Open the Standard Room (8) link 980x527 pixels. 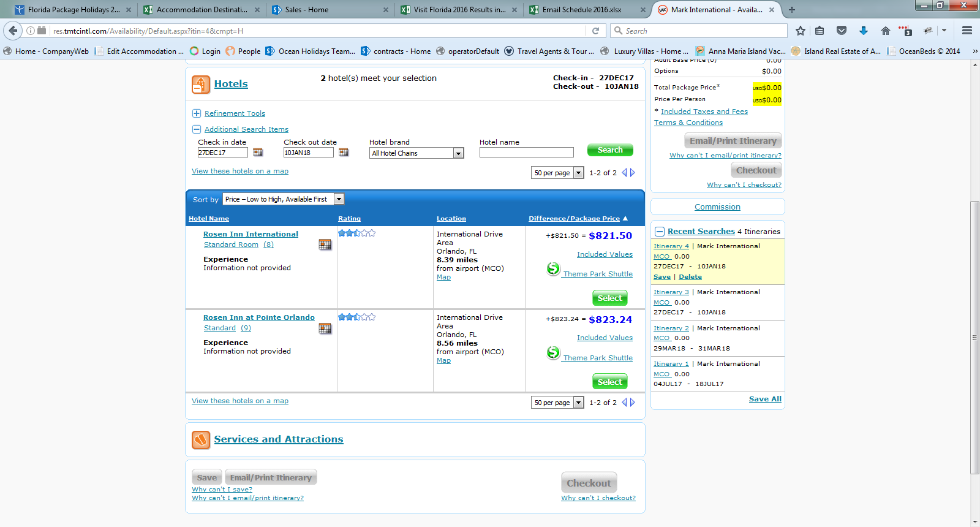239,245
